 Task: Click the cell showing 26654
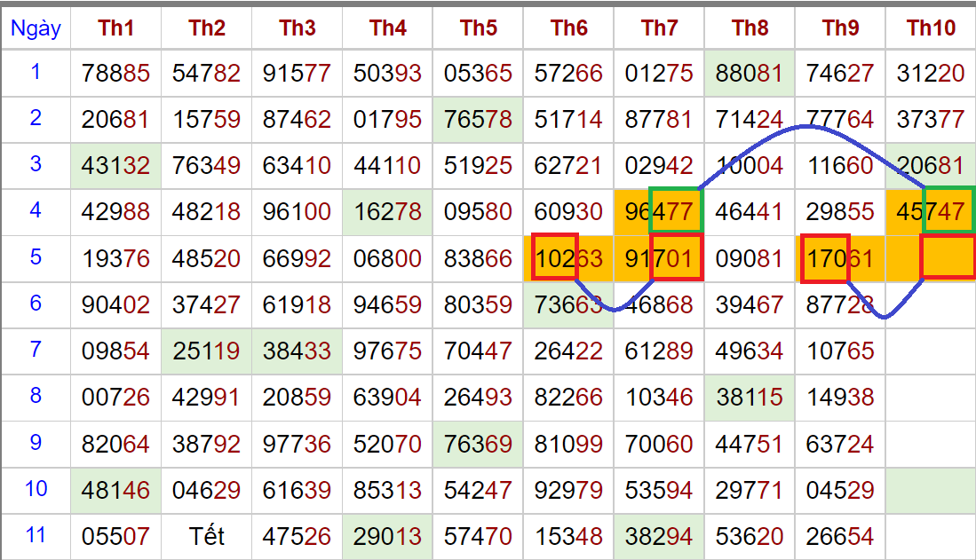click(840, 536)
